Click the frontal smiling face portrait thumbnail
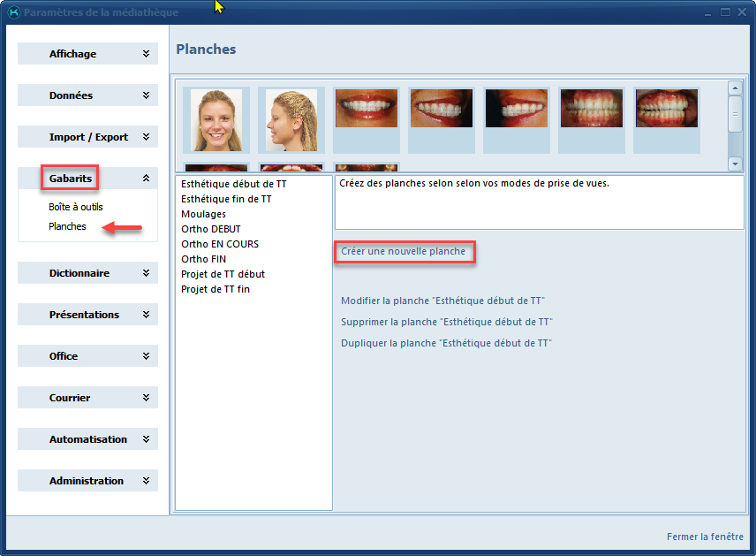Screen dimensions: 756x556 (216, 119)
